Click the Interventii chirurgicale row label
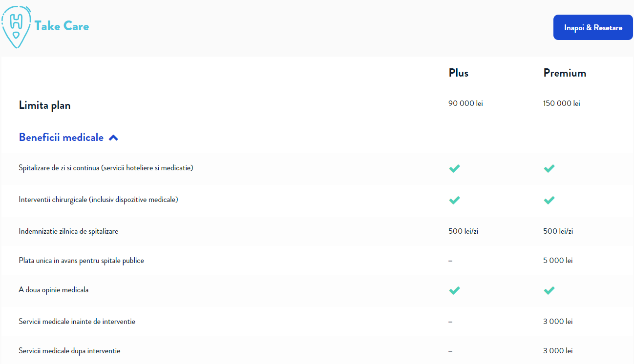Image resolution: width=634 pixels, height=364 pixels. click(x=99, y=200)
